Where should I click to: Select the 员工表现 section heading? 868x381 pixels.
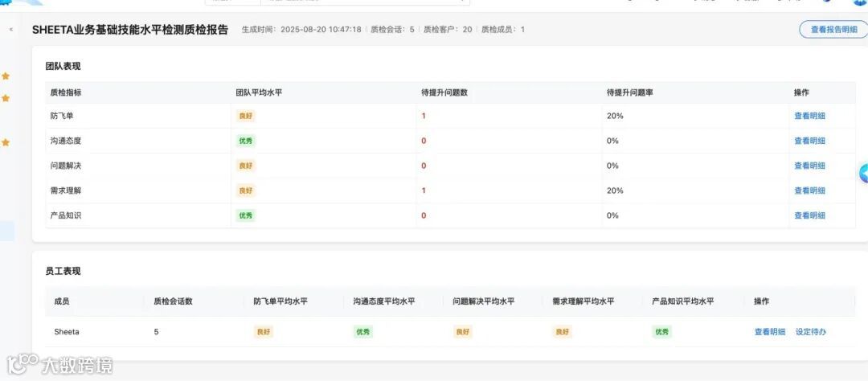(63, 272)
